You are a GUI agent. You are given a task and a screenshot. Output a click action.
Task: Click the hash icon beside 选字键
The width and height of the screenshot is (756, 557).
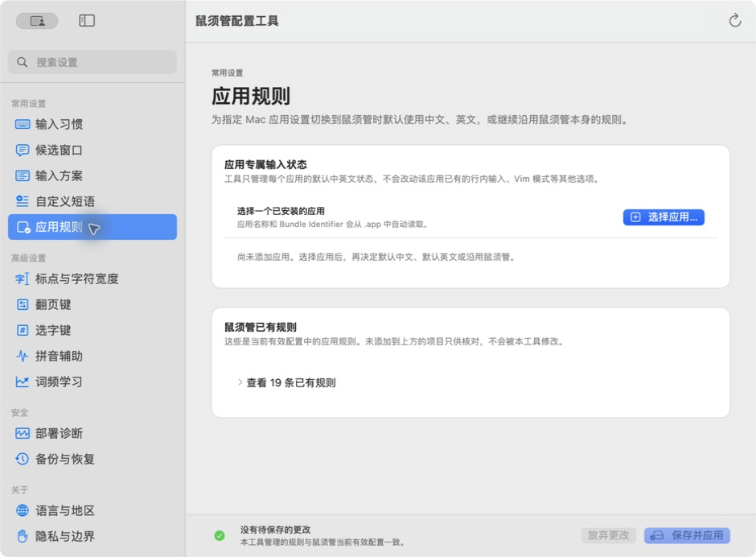pyautogui.click(x=23, y=330)
